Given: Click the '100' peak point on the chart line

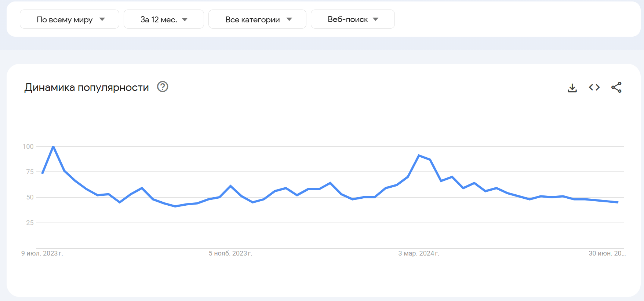Looking at the screenshot, I should (x=54, y=147).
